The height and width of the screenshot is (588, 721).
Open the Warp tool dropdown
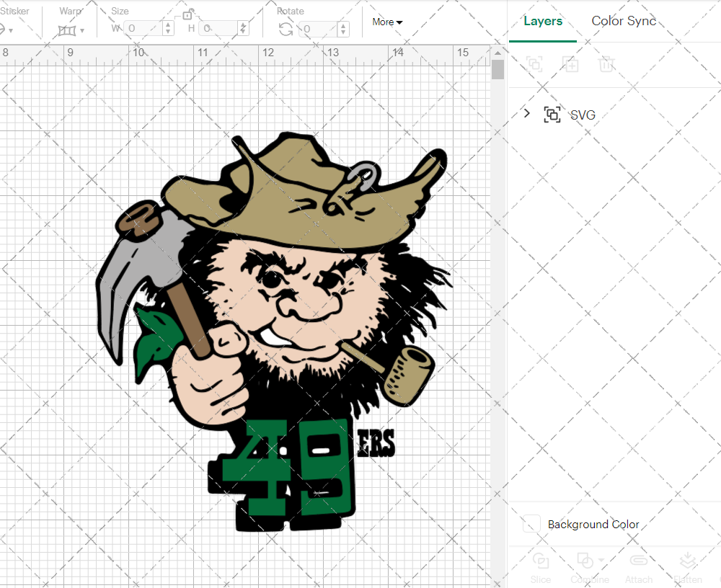71,31
